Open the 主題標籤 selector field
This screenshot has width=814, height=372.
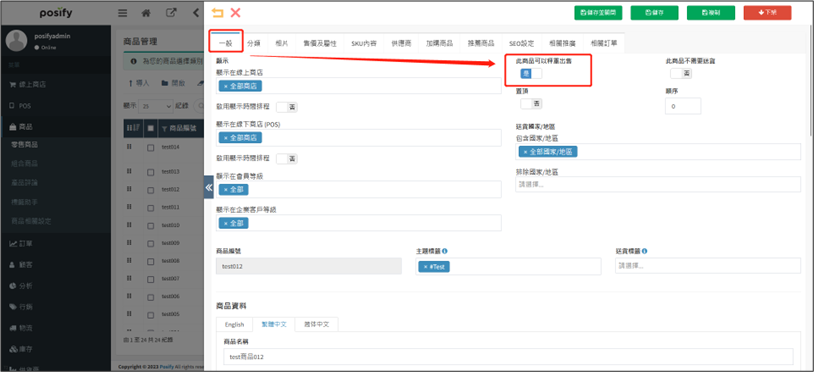pos(508,266)
